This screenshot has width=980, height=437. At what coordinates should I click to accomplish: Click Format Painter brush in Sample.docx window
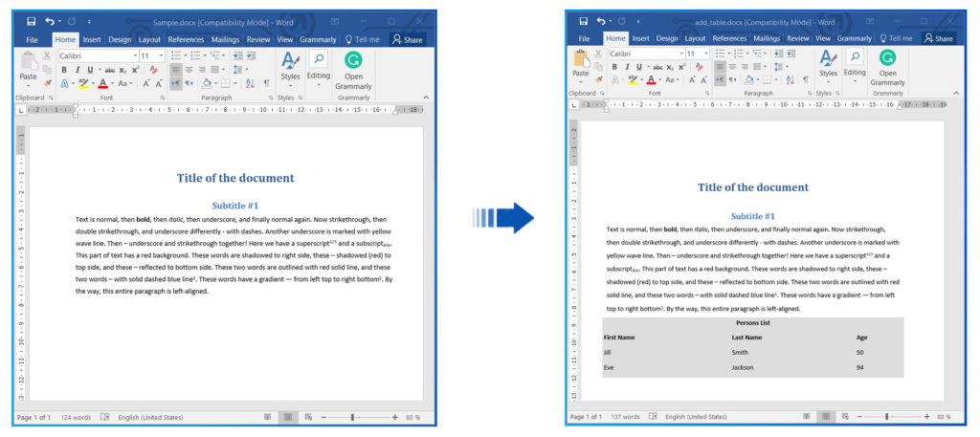tap(49, 83)
